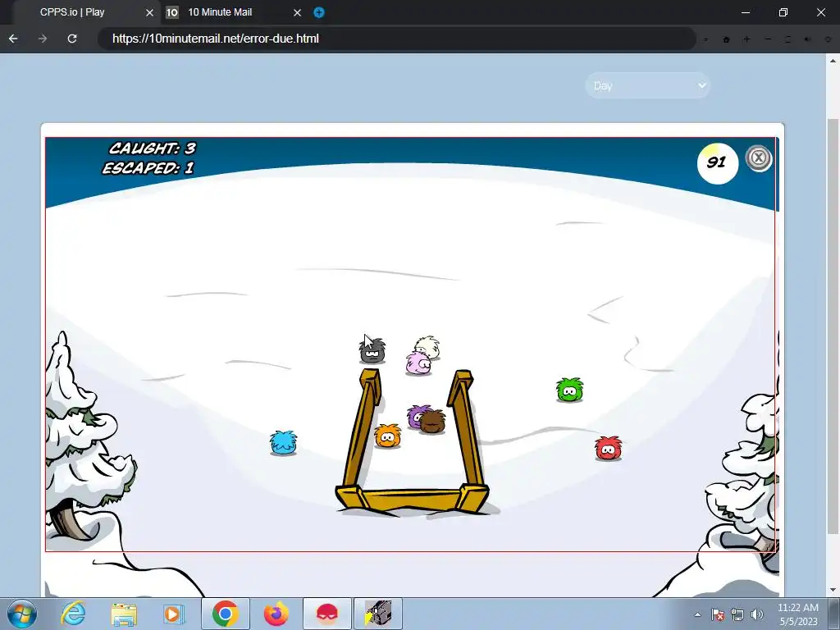This screenshot has width=840, height=630.
Task: Click the ESCAPED: 1 score text
Action: (148, 168)
